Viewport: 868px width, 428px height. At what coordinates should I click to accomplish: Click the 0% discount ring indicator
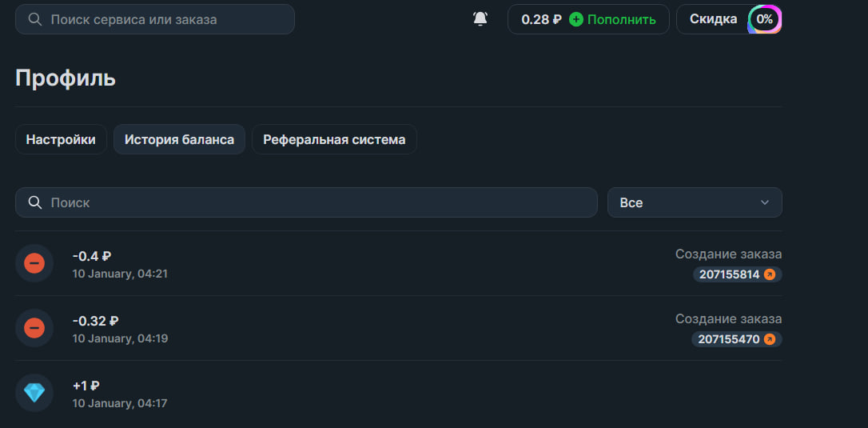[764, 19]
